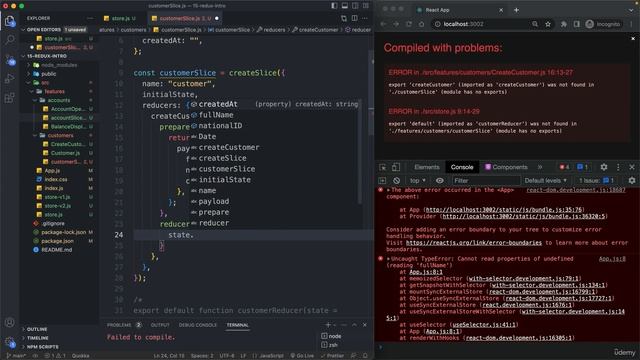Toggle DevTools device toolbar
The height and width of the screenshot is (360, 640).
click(x=396, y=167)
